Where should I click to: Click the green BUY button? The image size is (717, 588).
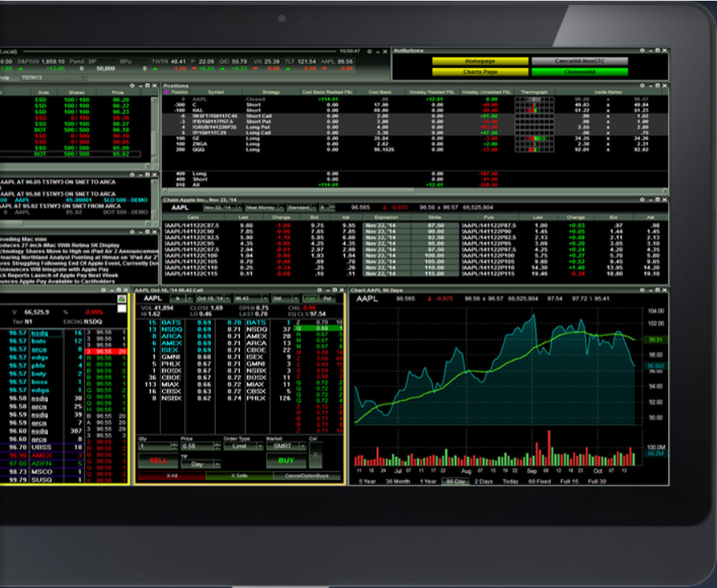pyautogui.click(x=286, y=459)
